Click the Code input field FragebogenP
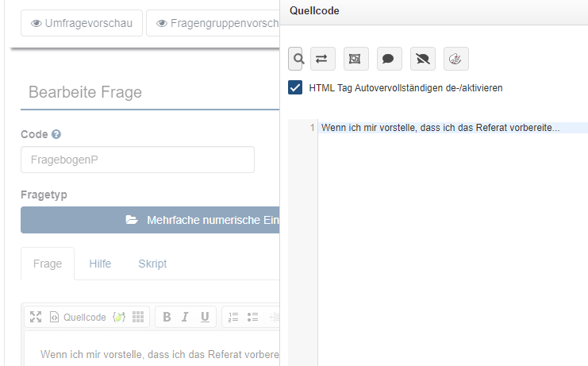This screenshot has width=588, height=366. (137, 160)
